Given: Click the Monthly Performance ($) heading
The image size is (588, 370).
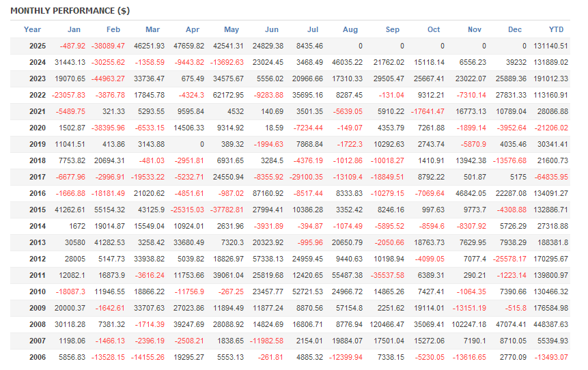Looking at the screenshot, I should pos(70,11).
